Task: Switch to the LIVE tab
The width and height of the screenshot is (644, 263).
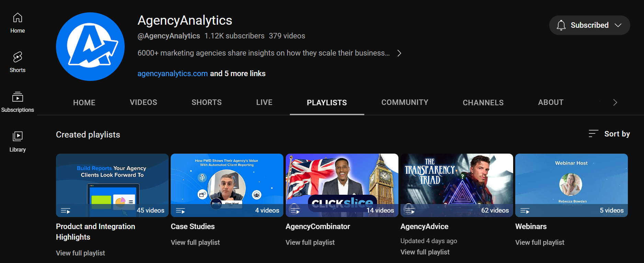Action: (x=264, y=103)
